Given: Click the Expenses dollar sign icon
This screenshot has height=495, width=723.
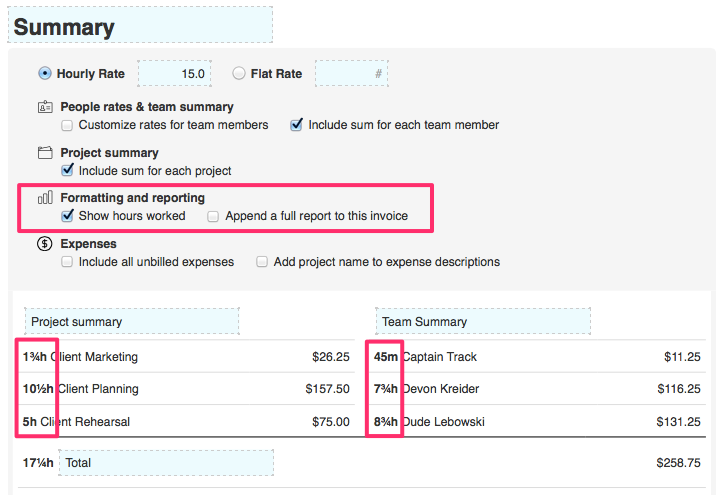Looking at the screenshot, I should point(45,244).
